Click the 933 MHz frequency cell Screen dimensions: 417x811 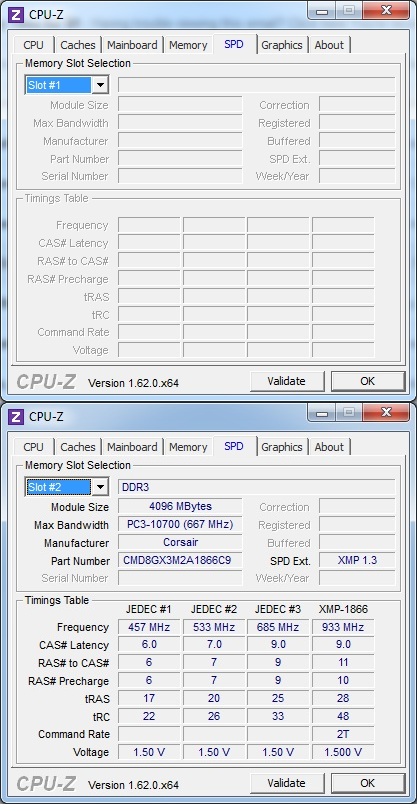343,627
